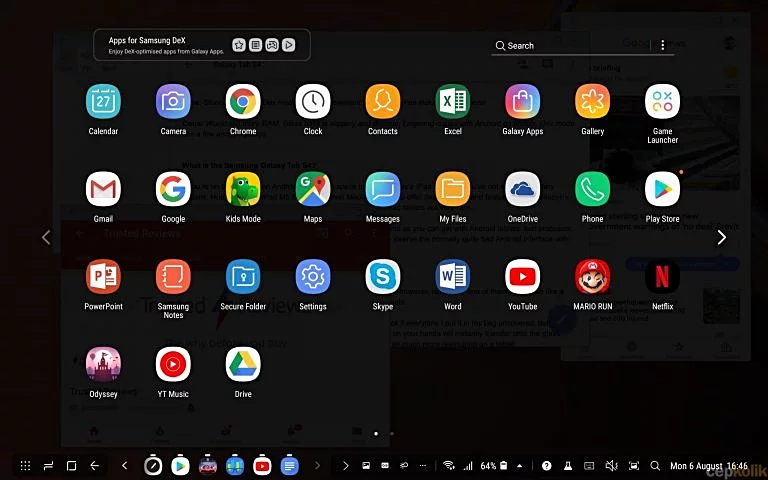Image resolution: width=768 pixels, height=480 pixels.
Task: Launch OneDrive
Action: pos(523,189)
